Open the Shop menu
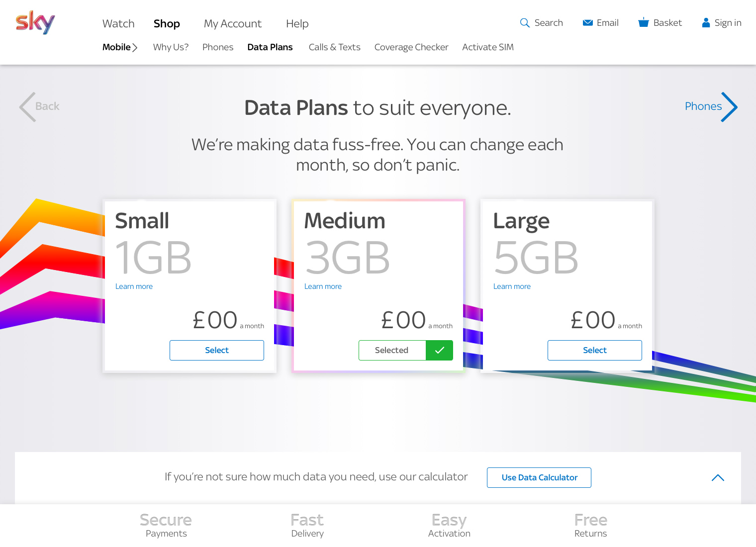The width and height of the screenshot is (756, 547). pyautogui.click(x=167, y=23)
